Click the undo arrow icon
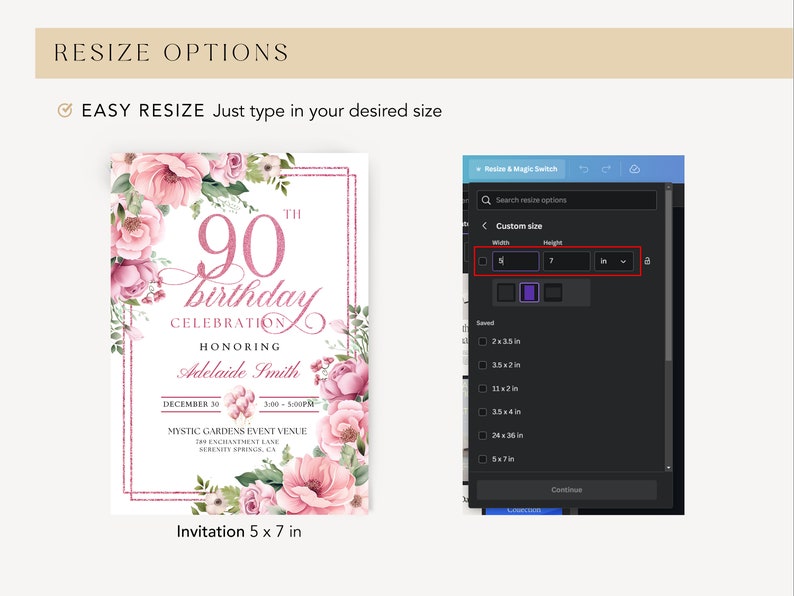Viewport: 794px width, 596px height. coord(584,169)
